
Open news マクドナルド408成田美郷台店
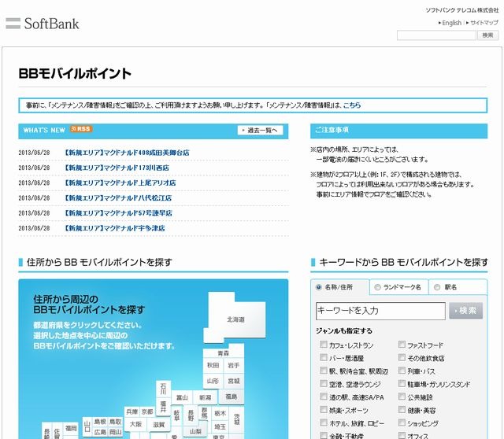[127, 153]
